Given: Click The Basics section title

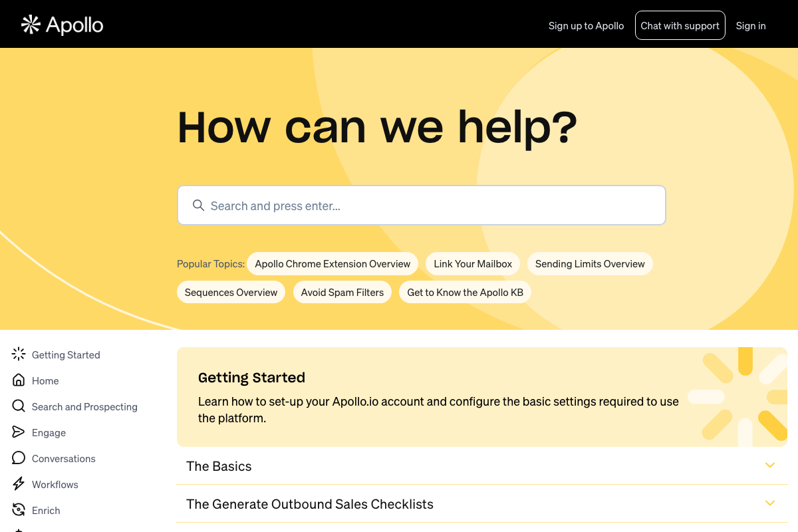Looking at the screenshot, I should pos(219,466).
